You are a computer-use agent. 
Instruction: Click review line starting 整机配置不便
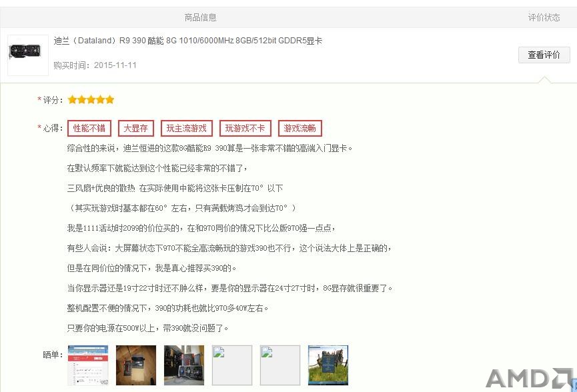pyautogui.click(x=167, y=308)
